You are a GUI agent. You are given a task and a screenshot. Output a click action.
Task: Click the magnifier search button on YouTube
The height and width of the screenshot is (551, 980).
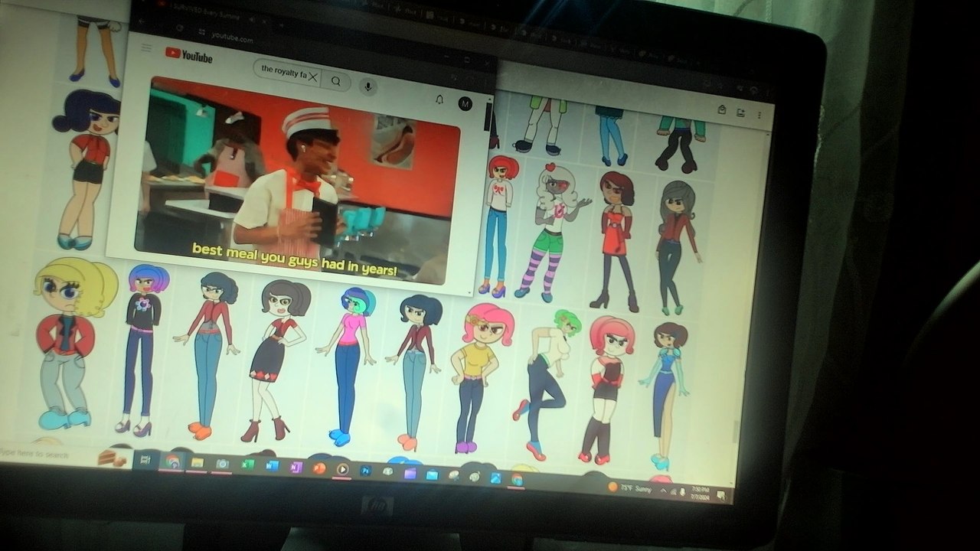click(335, 80)
